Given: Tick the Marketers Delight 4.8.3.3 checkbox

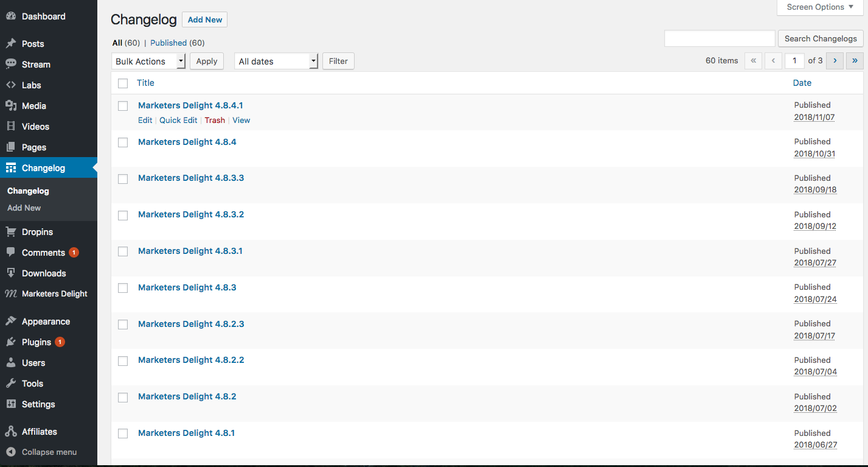Looking at the screenshot, I should (x=123, y=179).
